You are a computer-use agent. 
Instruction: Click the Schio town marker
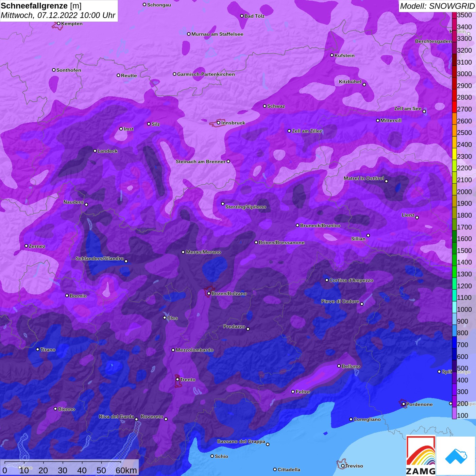[212, 456]
